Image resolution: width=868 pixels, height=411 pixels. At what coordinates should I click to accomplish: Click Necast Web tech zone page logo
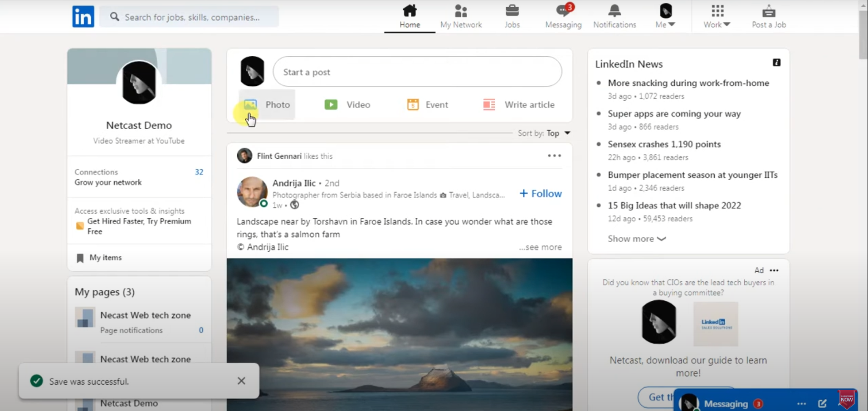pos(85,317)
